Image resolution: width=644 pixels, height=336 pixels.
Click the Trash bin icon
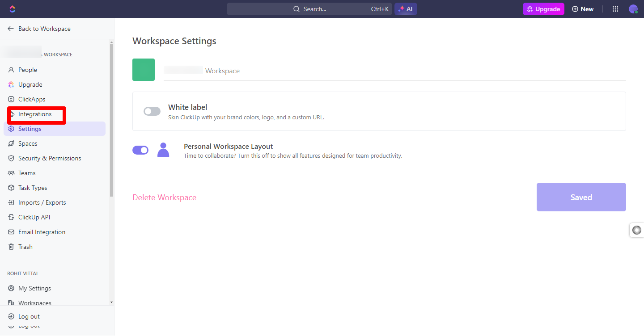11,247
